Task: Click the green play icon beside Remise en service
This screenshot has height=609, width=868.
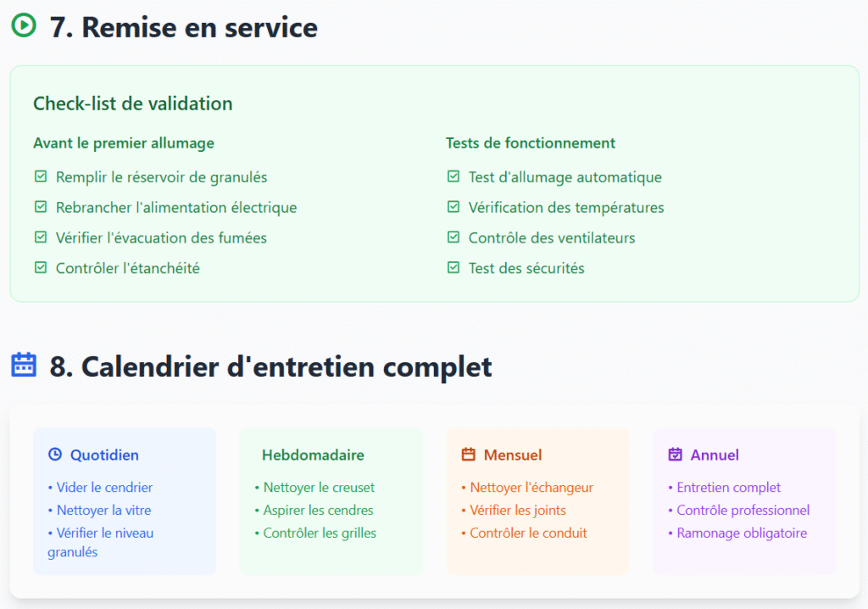Action: click(x=24, y=26)
